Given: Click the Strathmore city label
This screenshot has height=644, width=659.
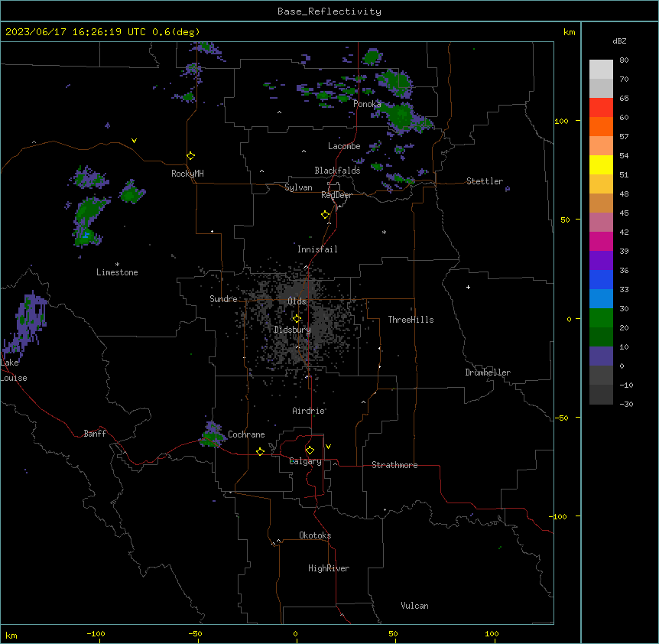Looking at the screenshot, I should coord(394,465).
